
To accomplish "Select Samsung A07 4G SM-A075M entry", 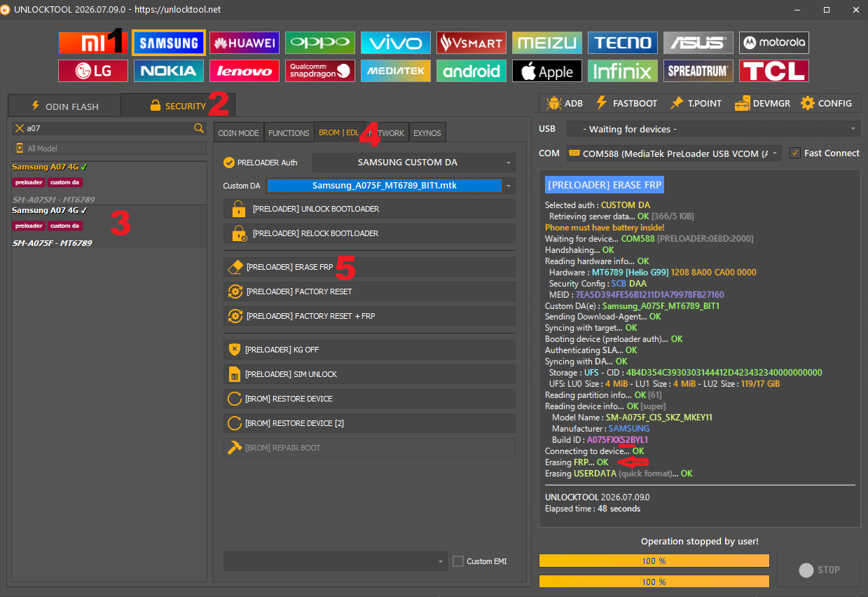I will pos(109,184).
